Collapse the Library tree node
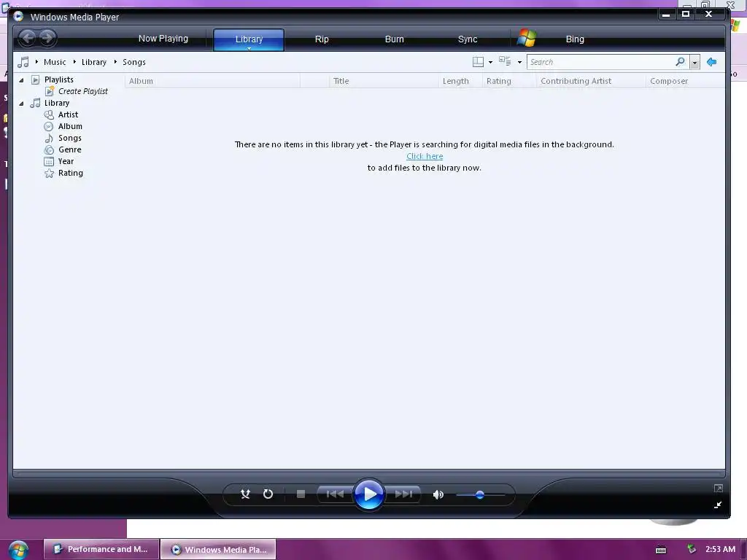 click(x=21, y=104)
